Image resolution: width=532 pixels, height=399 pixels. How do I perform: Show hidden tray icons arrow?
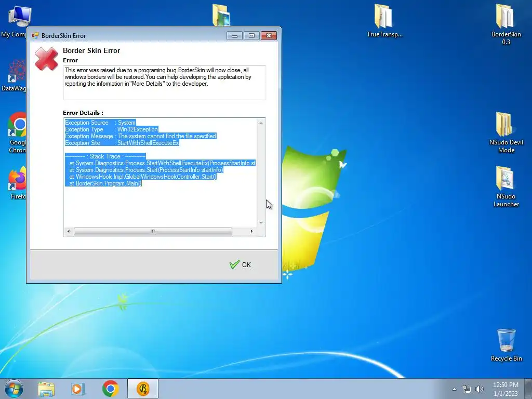pyautogui.click(x=454, y=389)
